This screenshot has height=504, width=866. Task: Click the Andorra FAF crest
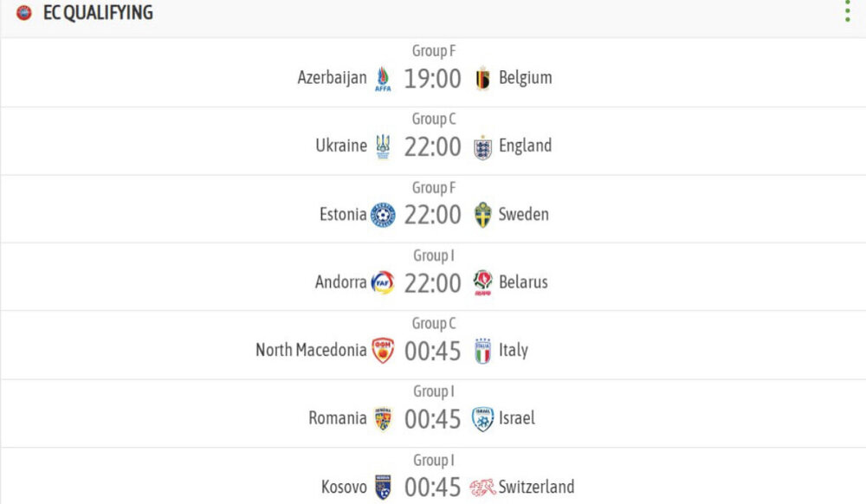pyautogui.click(x=383, y=282)
